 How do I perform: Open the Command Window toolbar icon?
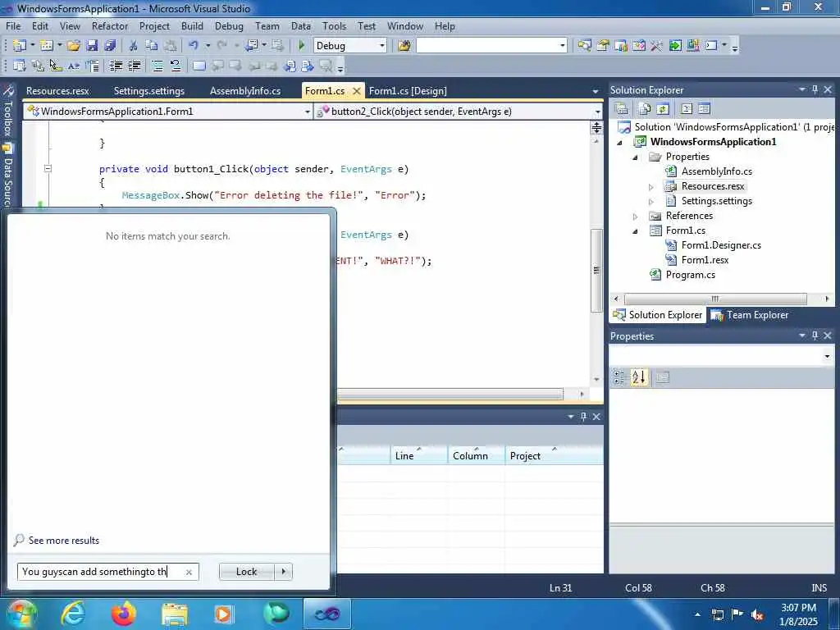pos(711,46)
